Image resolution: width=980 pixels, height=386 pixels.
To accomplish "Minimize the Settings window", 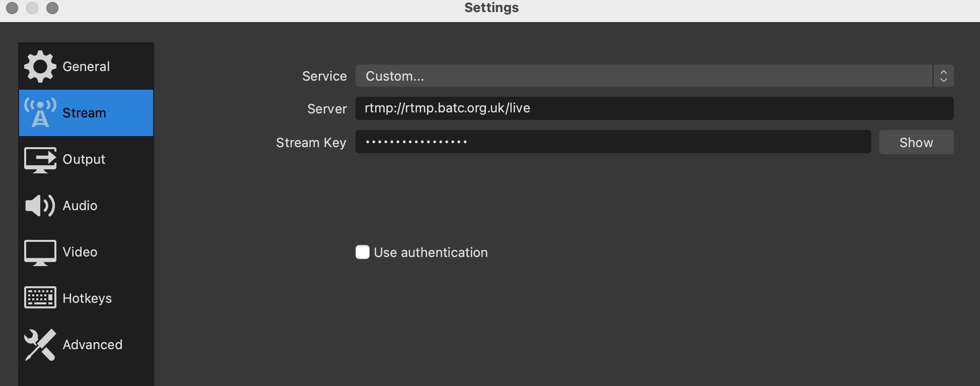I will coord(32,8).
